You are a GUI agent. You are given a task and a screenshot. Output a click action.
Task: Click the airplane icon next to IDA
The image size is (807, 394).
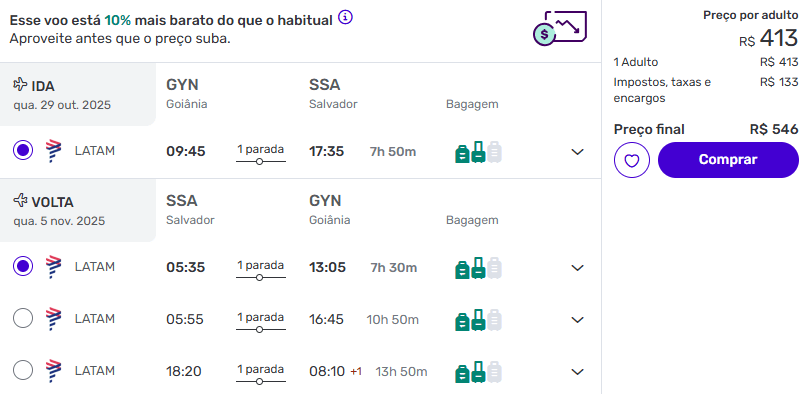pyautogui.click(x=20, y=84)
